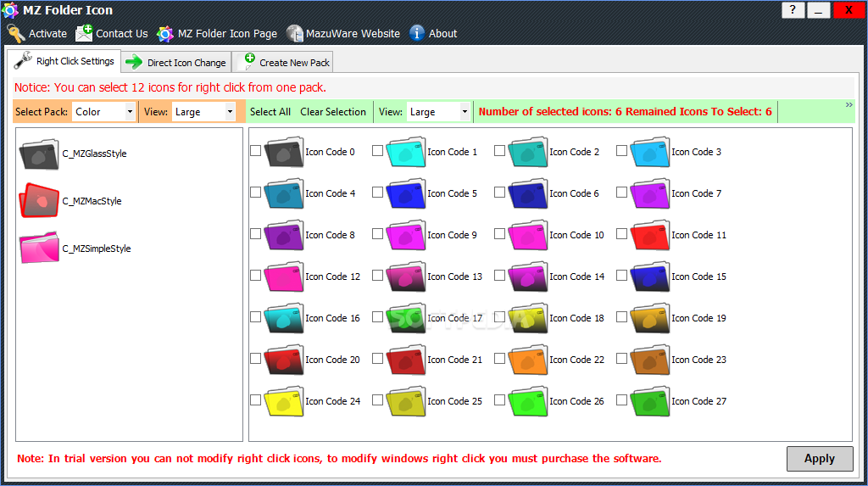Click the Icon Code 5 blue folder
Screen dimensions: 868x486
[406, 193]
